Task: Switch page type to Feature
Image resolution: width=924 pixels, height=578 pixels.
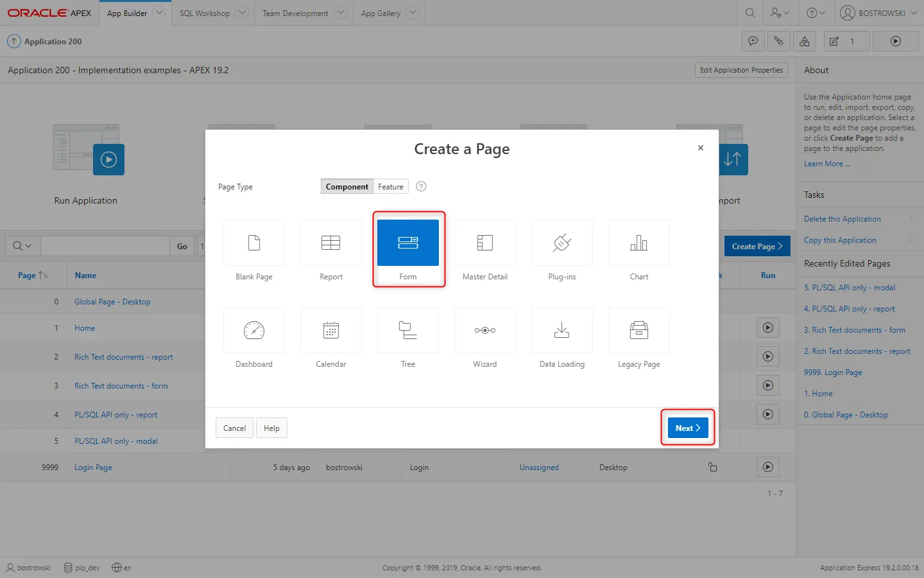Action: (391, 187)
